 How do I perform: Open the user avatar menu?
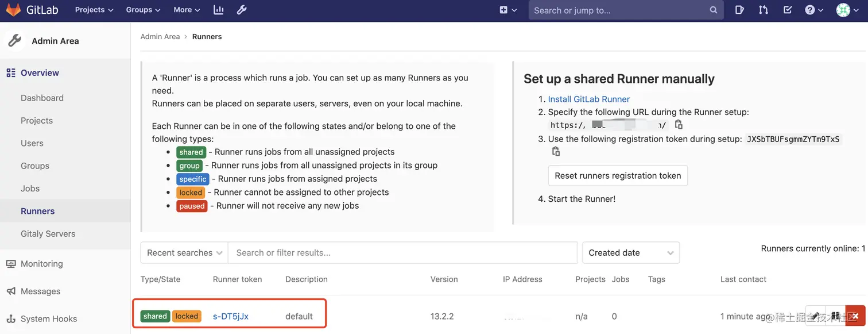[846, 10]
